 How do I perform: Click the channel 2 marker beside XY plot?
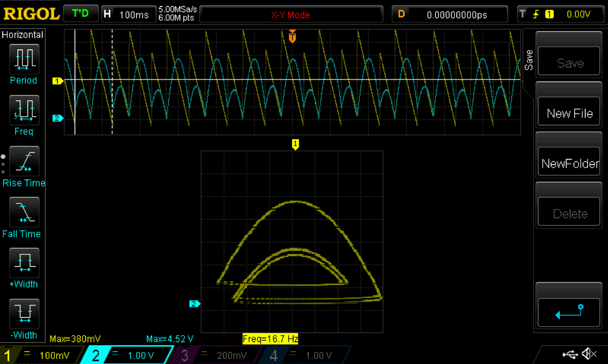point(194,304)
